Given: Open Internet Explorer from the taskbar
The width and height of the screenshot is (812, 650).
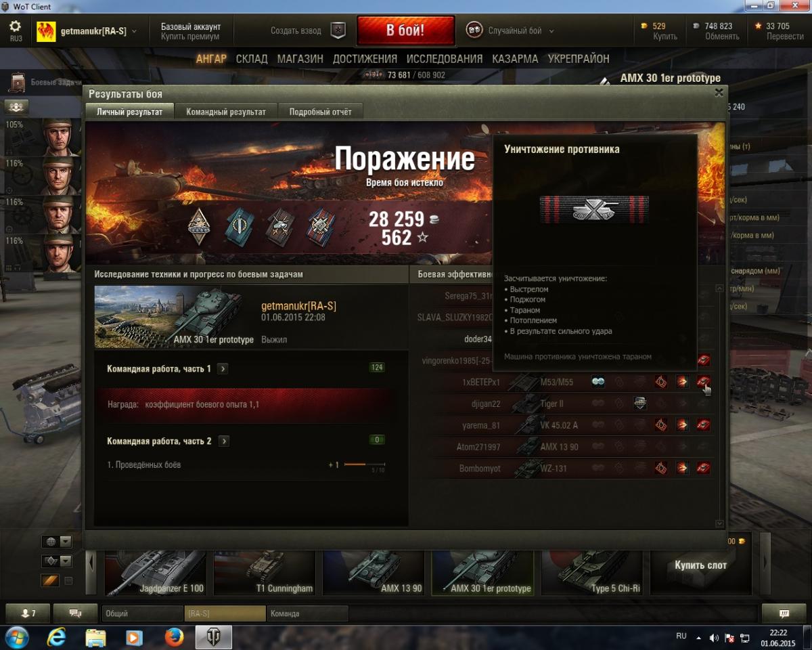Looking at the screenshot, I should click(57, 637).
